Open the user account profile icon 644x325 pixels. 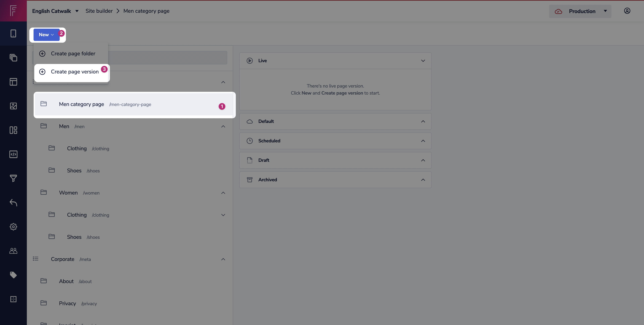click(627, 11)
